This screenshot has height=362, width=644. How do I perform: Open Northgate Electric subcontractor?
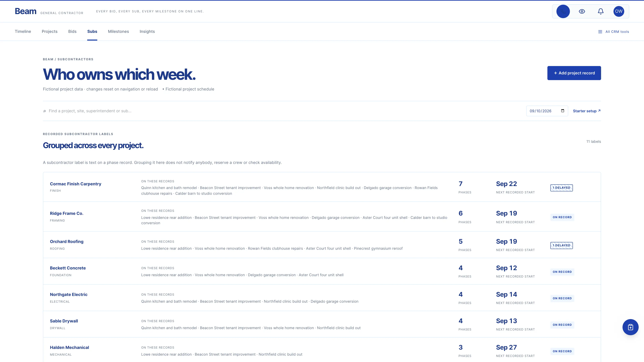click(68, 295)
